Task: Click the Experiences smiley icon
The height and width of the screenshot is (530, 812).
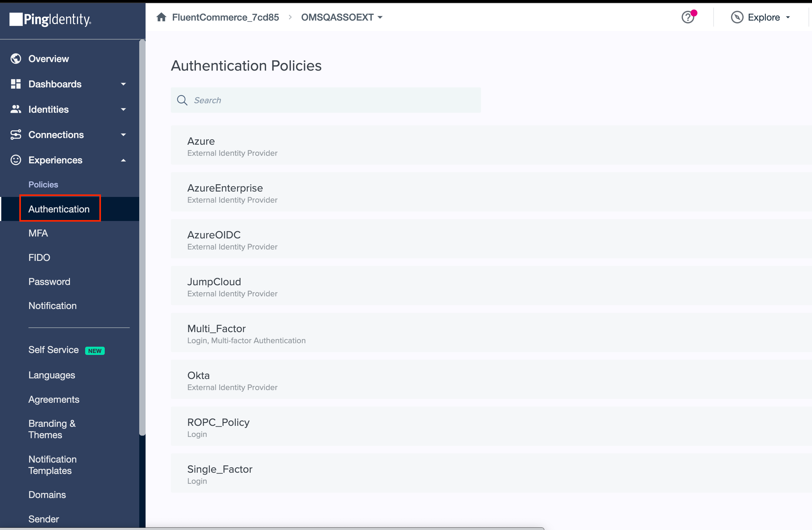Action: coord(16,160)
